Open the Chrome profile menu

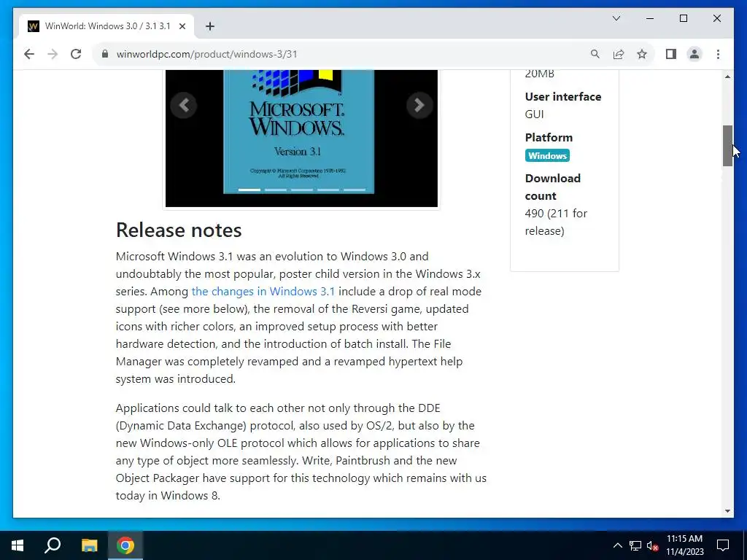[x=694, y=54]
